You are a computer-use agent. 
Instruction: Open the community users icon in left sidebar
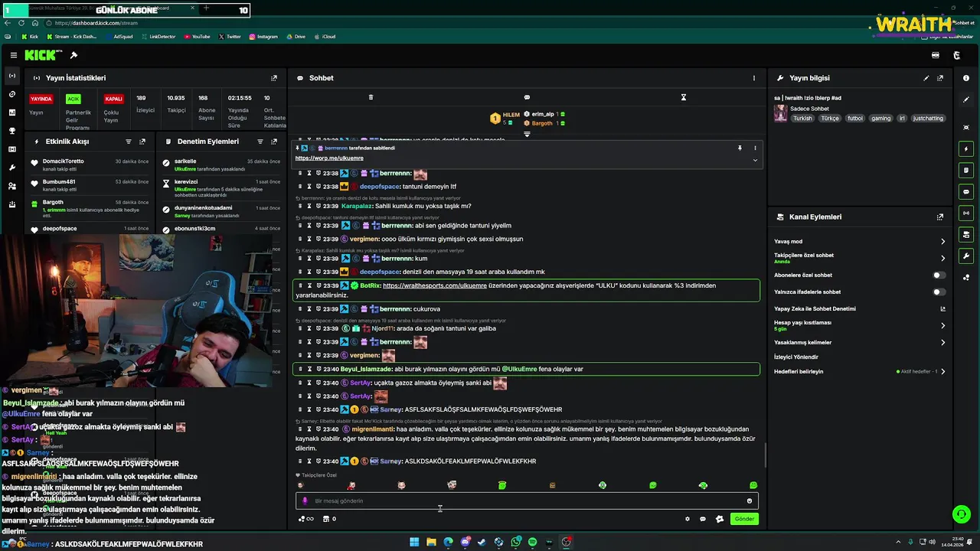(x=11, y=186)
